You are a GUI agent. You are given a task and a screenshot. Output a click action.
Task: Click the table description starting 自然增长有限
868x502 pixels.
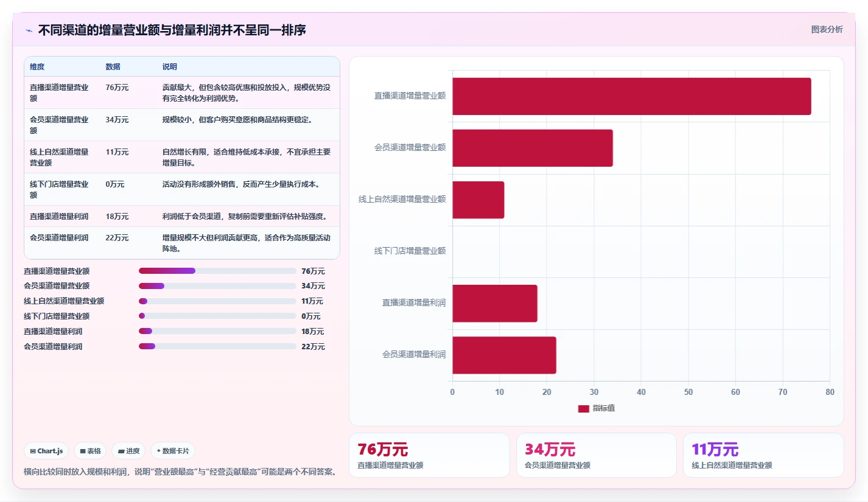tap(247, 158)
